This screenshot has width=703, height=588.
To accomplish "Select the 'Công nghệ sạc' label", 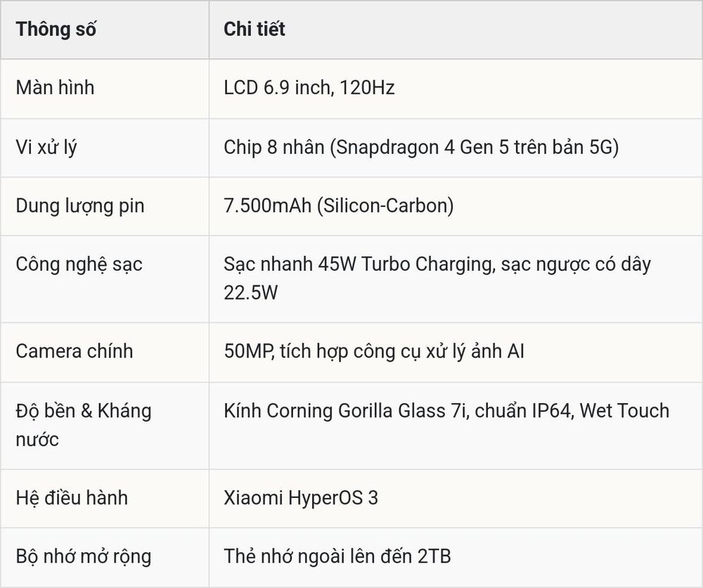I will click(x=79, y=264).
